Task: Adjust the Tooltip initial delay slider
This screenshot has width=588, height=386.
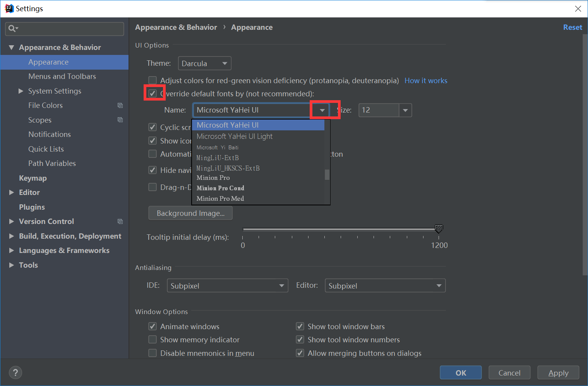Action: click(439, 229)
